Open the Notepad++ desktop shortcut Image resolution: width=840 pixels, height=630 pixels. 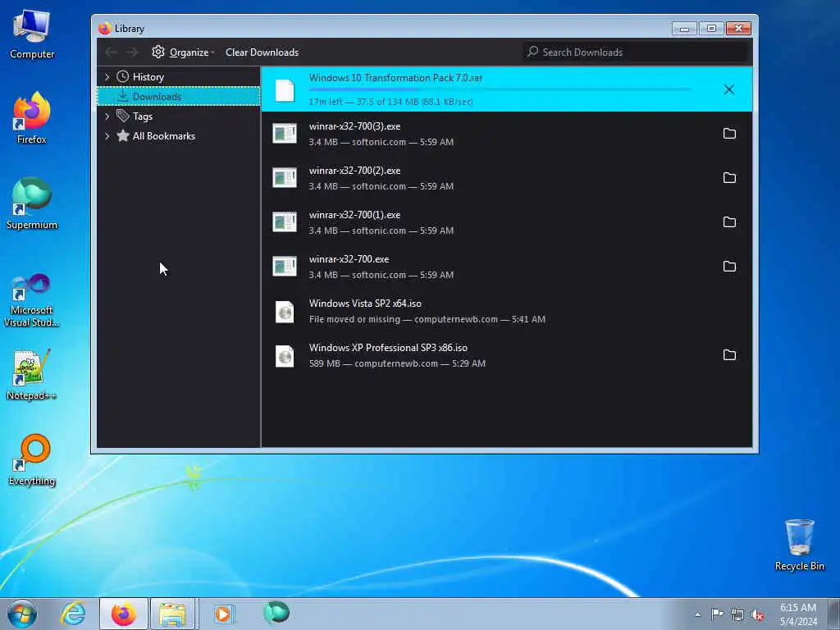pos(32,374)
